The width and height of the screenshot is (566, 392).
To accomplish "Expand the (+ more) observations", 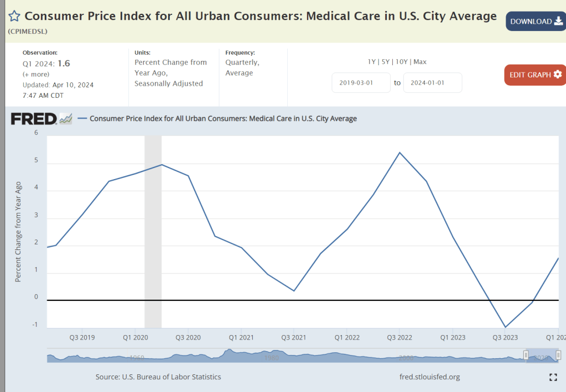I will [36, 74].
